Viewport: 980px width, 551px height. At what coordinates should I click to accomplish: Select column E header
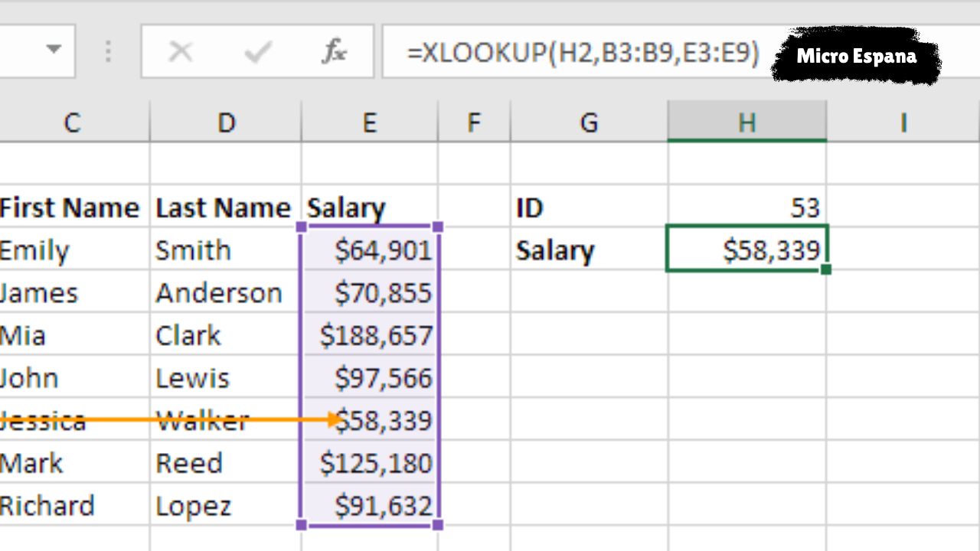tap(370, 122)
